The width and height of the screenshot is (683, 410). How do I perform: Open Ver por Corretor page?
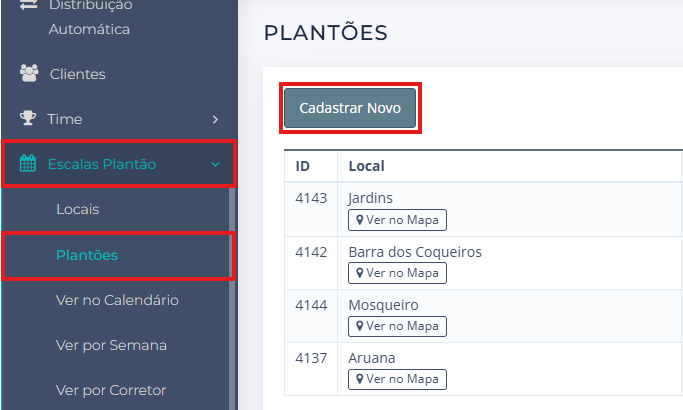click(111, 390)
